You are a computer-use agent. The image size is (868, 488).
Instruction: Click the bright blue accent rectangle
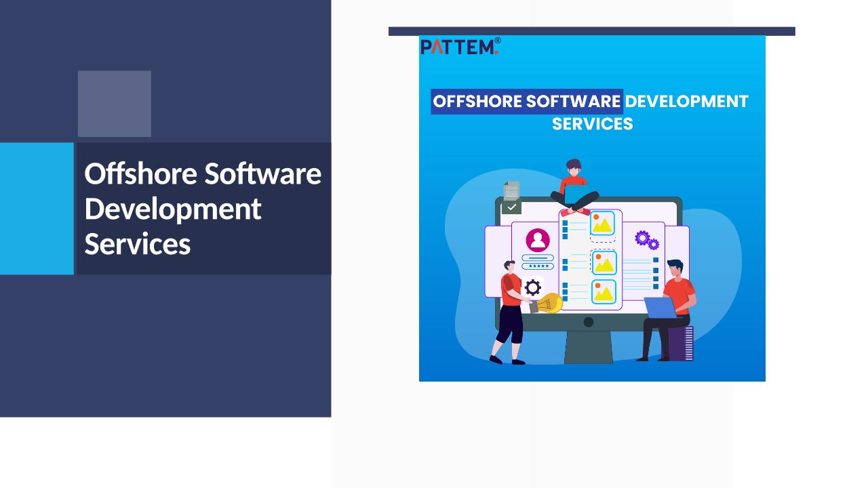[x=37, y=208]
